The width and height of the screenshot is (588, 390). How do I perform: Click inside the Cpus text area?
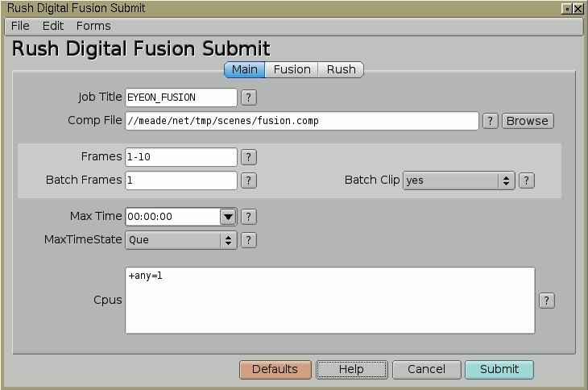(x=330, y=301)
